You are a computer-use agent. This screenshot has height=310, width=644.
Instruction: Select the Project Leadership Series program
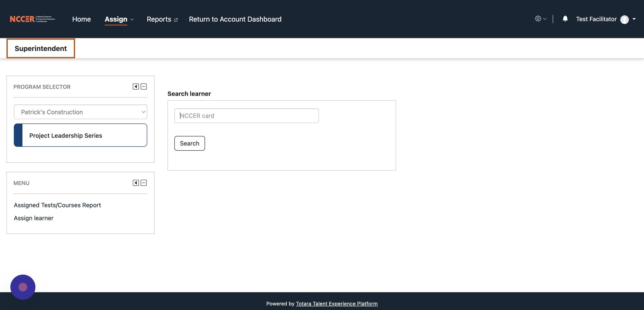click(x=80, y=135)
